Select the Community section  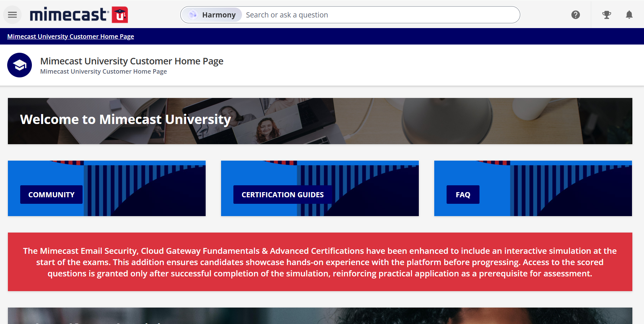tap(51, 194)
